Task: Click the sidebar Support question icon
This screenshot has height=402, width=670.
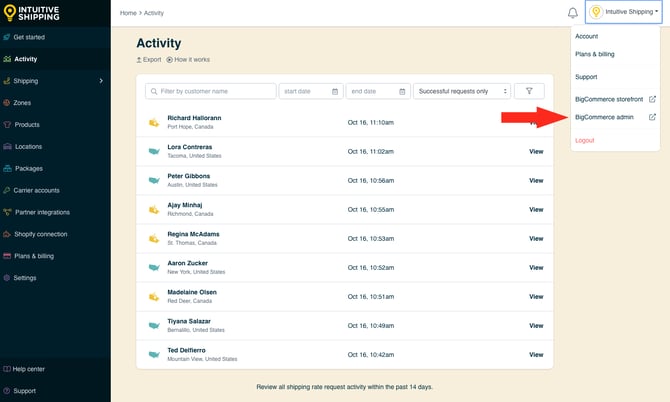Action: (7, 391)
